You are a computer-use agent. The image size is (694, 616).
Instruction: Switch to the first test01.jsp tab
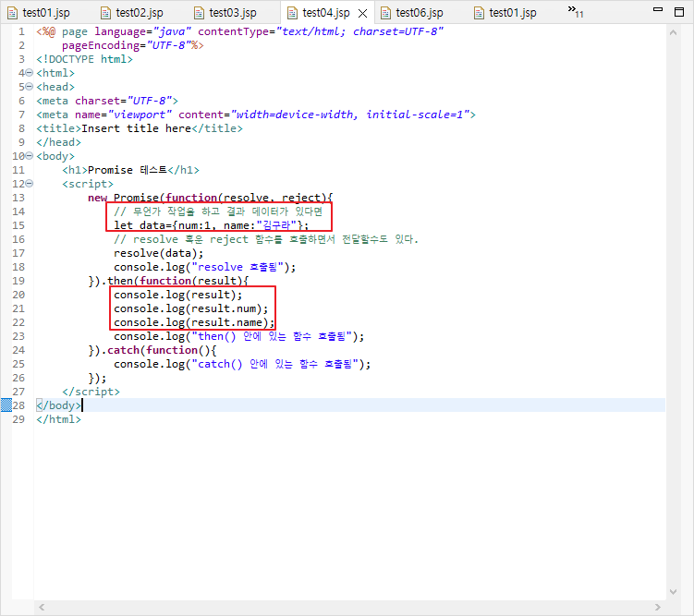pyautogui.click(x=39, y=13)
